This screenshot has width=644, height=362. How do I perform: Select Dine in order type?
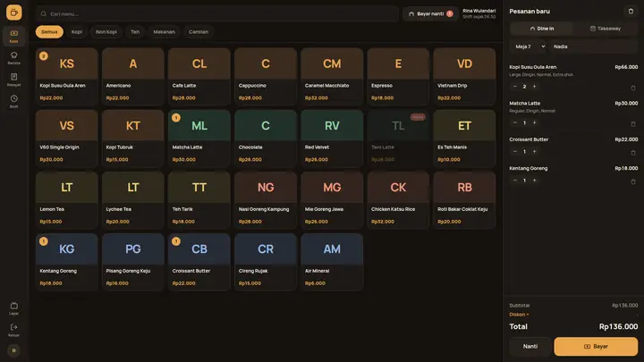click(542, 29)
